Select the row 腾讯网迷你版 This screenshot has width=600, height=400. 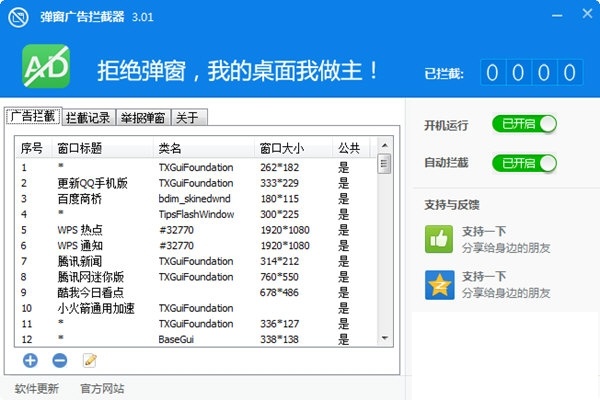(196, 277)
